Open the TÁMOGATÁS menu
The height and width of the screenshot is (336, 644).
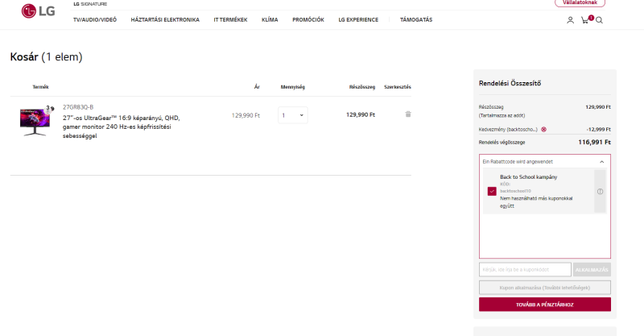(x=416, y=19)
